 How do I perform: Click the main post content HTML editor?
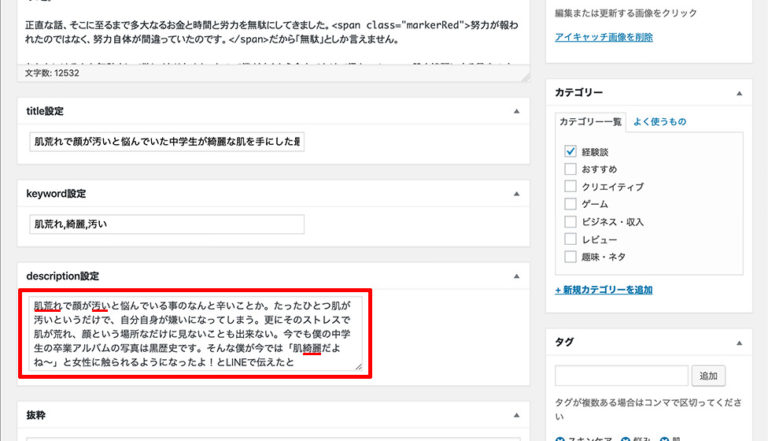[273, 32]
